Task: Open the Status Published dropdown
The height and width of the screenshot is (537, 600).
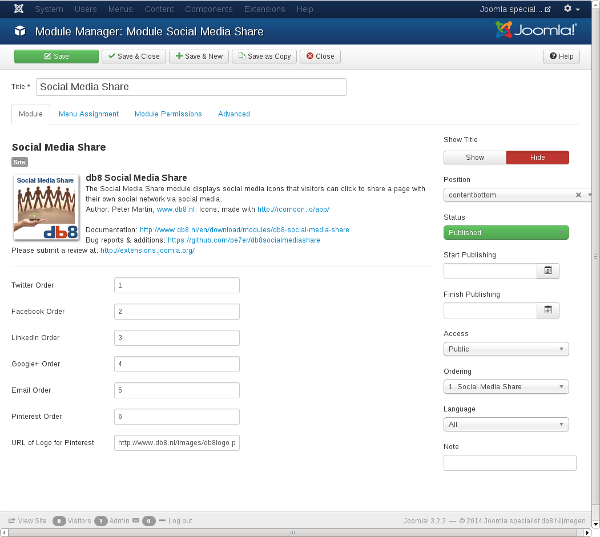Action: point(506,232)
